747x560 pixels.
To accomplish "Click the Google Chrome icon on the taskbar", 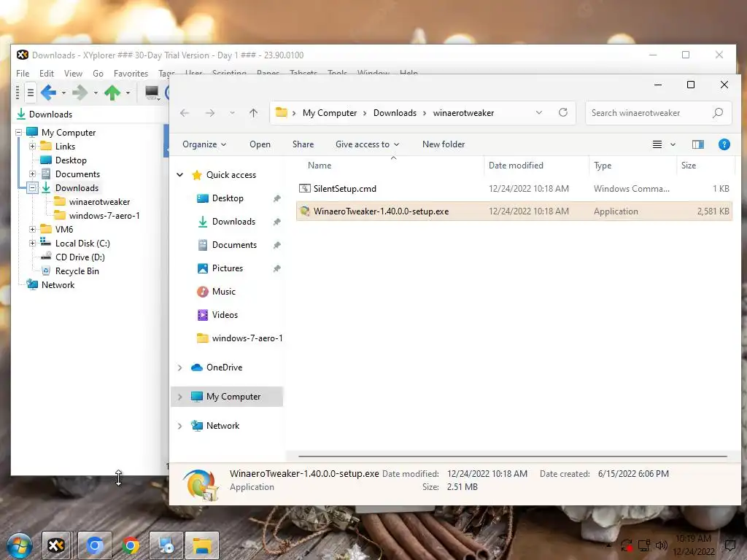I will [x=131, y=545].
